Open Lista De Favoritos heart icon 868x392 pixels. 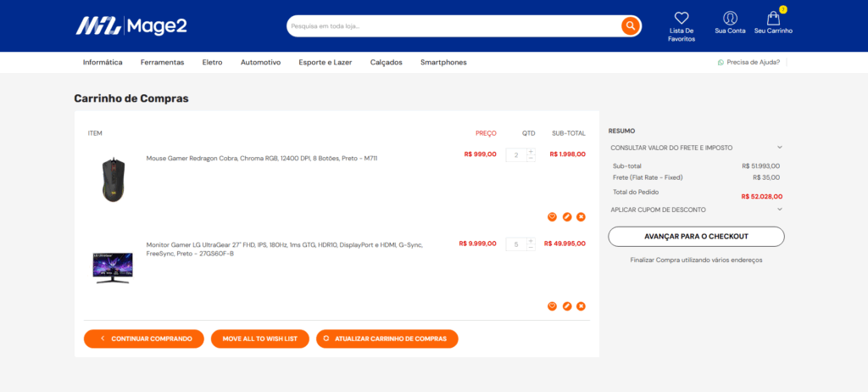[x=682, y=18]
